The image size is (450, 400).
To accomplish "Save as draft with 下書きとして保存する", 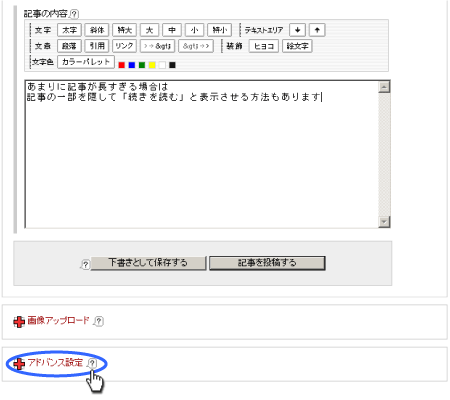I will point(148,263).
